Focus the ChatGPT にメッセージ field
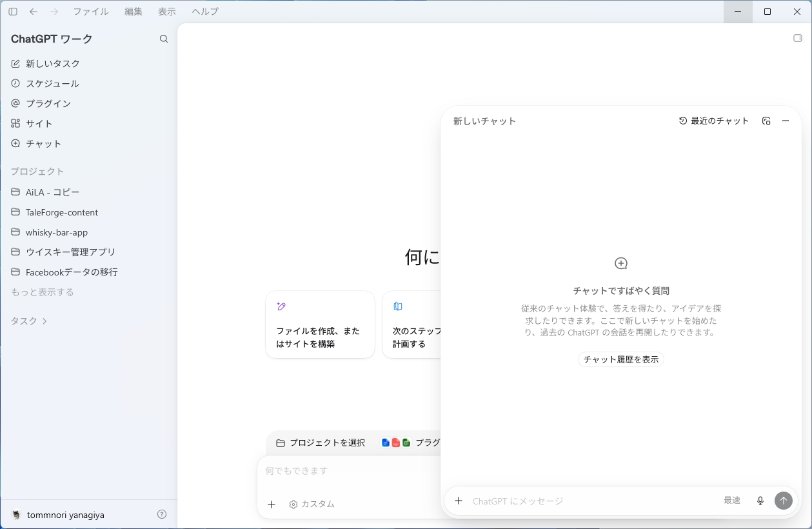This screenshot has height=529, width=812. point(593,501)
